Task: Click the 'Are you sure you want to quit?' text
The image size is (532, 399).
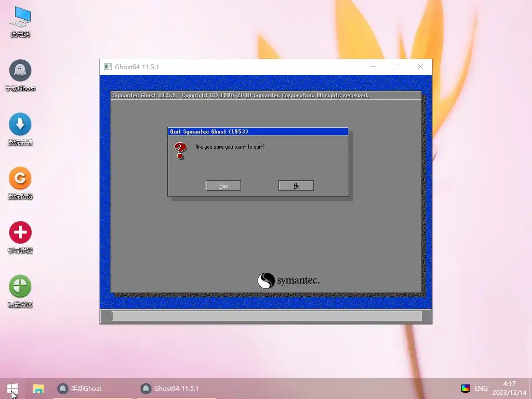Action: [230, 147]
